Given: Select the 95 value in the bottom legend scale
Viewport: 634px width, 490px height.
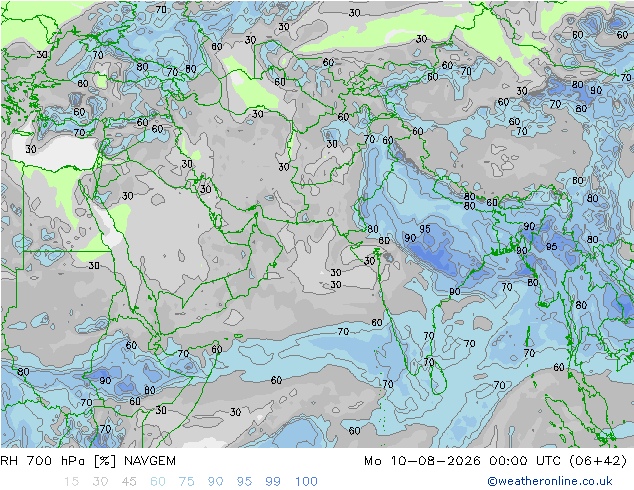Looking at the screenshot, I should [x=244, y=482].
